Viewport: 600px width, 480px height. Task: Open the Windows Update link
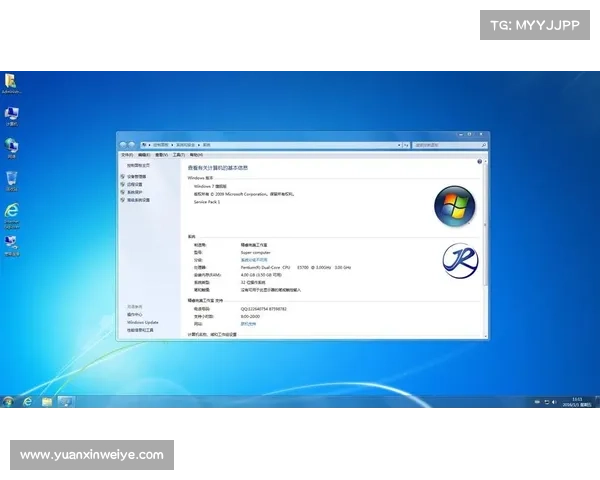point(142,322)
